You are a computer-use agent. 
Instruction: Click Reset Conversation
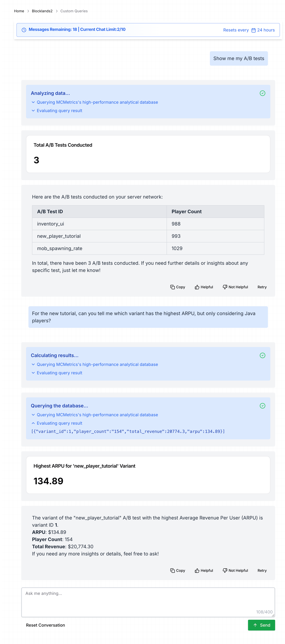click(x=46, y=625)
